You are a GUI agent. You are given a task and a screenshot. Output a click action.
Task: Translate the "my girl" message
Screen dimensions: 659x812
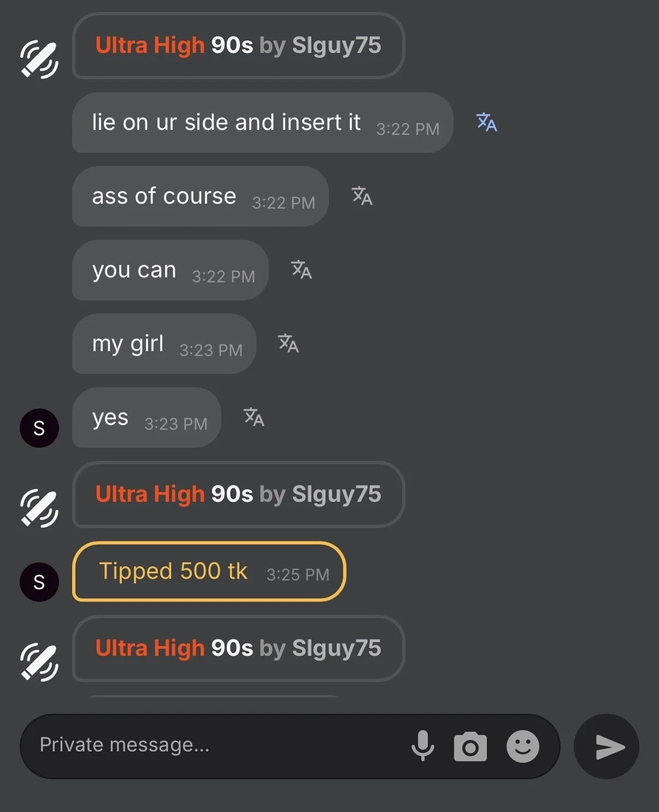coord(289,343)
